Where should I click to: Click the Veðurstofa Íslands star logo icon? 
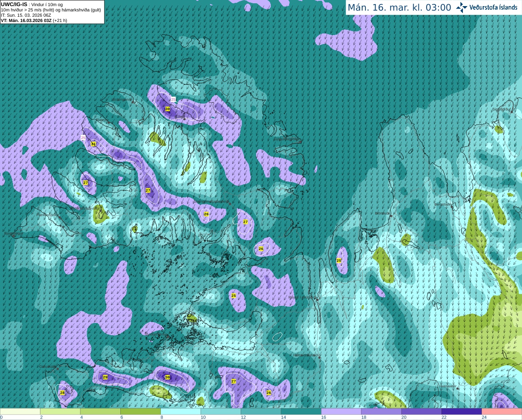[462, 7]
